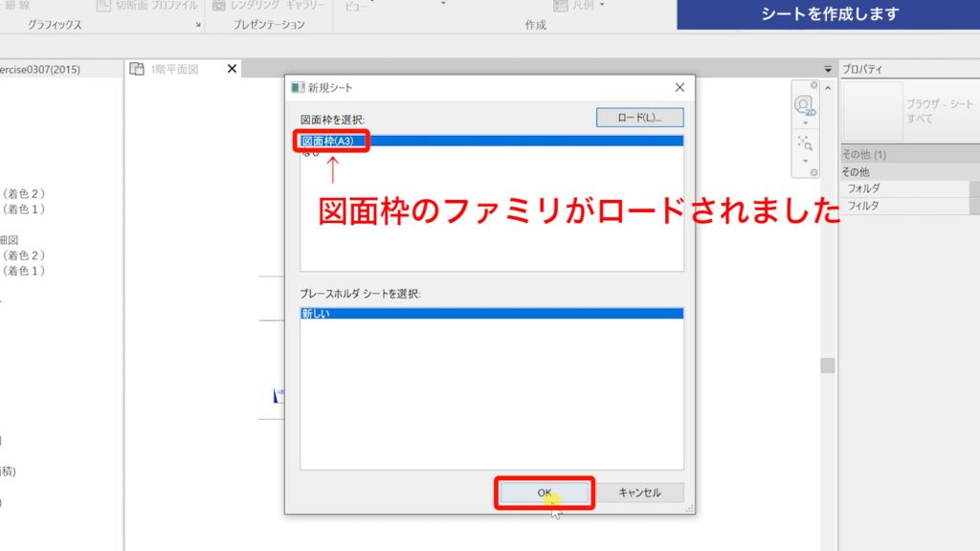The image size is (980, 551).
Task: Select the zoom icon on the navigation bar
Action: pos(805,141)
